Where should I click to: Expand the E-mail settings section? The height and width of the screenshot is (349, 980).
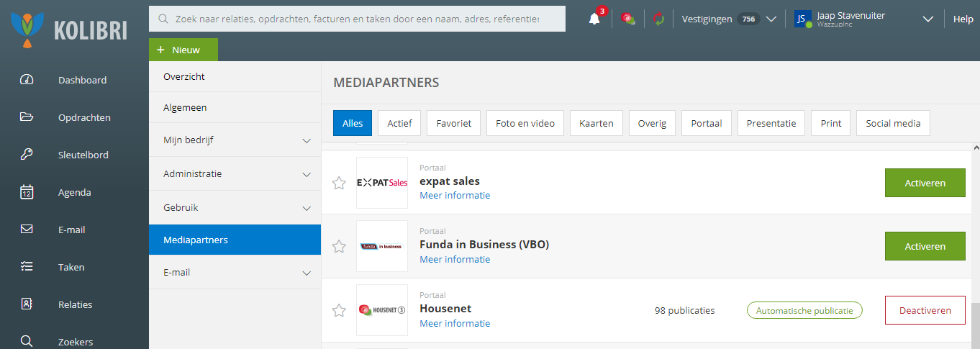[x=235, y=273]
